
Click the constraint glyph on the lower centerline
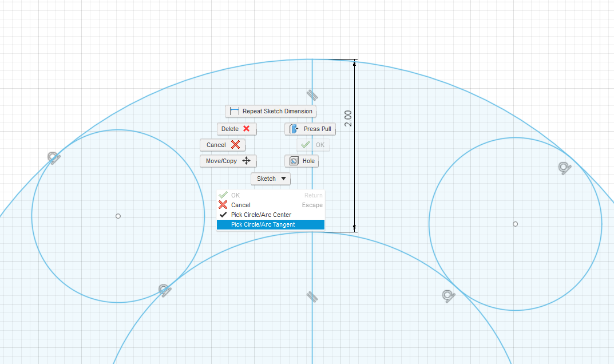point(311,296)
